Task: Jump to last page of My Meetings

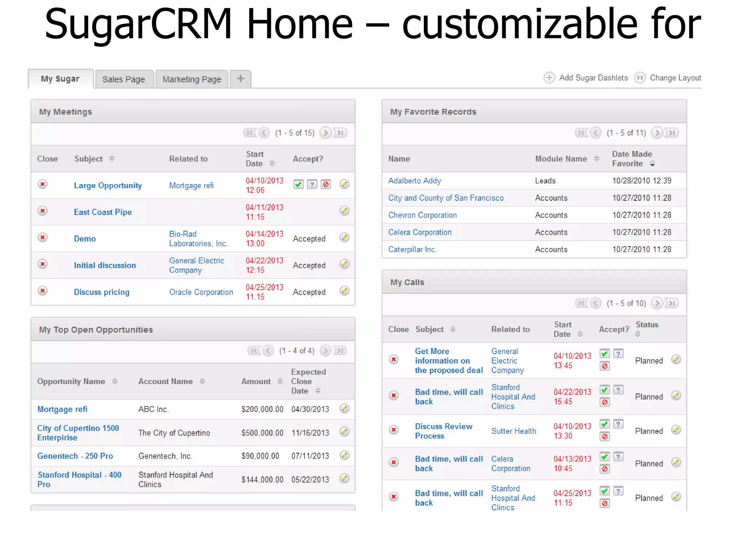Action: click(340, 133)
